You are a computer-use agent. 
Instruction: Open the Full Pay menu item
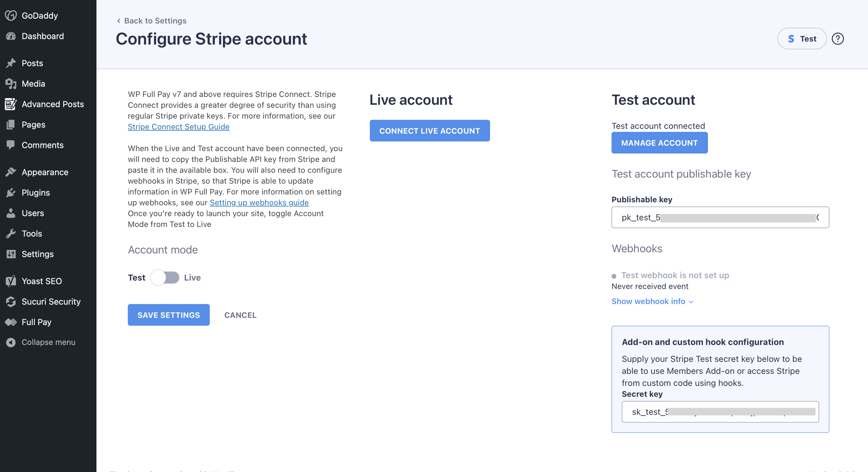tap(36, 322)
